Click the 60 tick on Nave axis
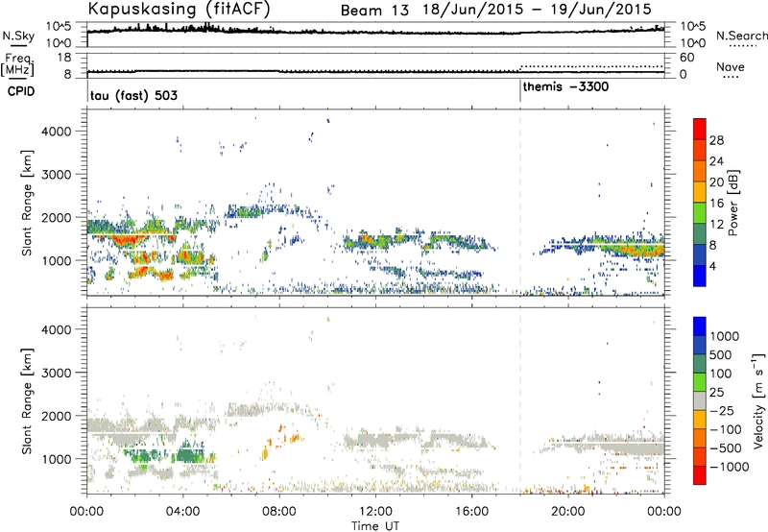This screenshot has height=532, width=768. (x=687, y=58)
